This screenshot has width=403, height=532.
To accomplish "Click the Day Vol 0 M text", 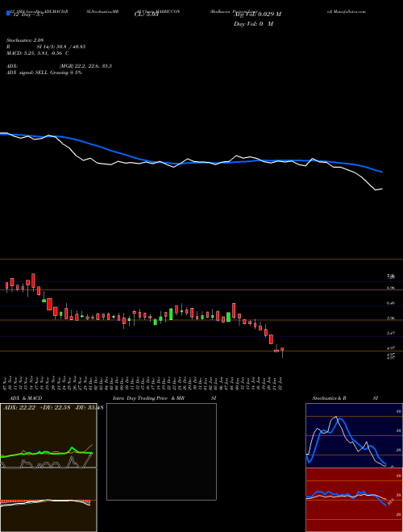I will (x=253, y=24).
